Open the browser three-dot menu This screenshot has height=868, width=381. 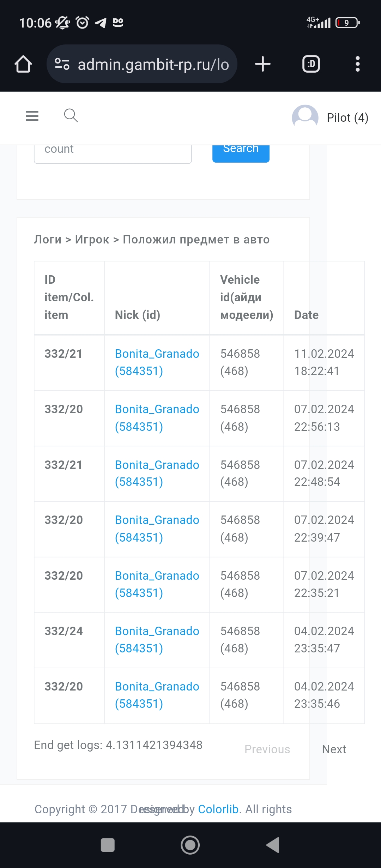coord(357,64)
